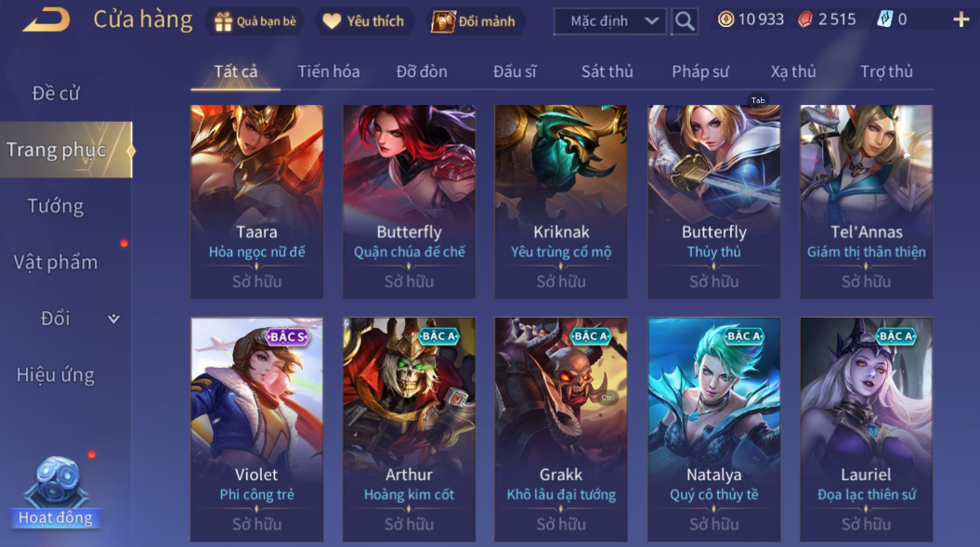Open the Quà bạn bè gift button
Viewport: 980px width, 547px height.
tap(255, 21)
